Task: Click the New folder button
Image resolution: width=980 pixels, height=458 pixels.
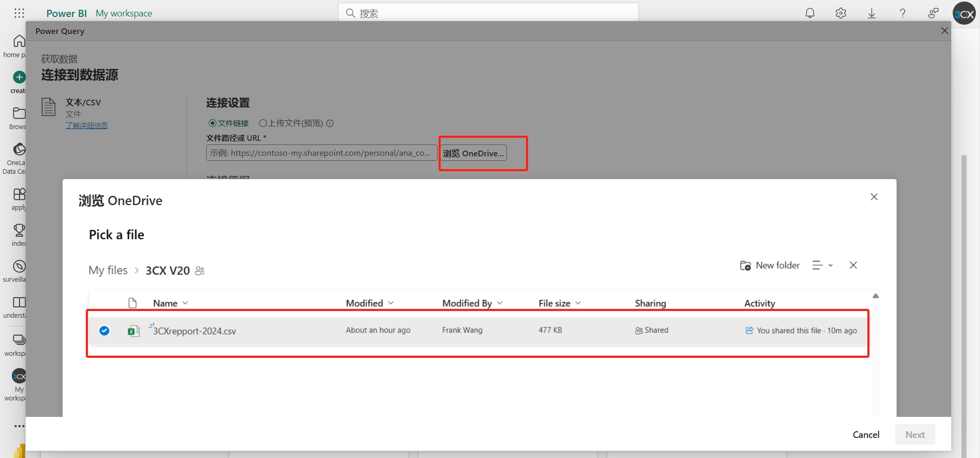Action: point(770,265)
